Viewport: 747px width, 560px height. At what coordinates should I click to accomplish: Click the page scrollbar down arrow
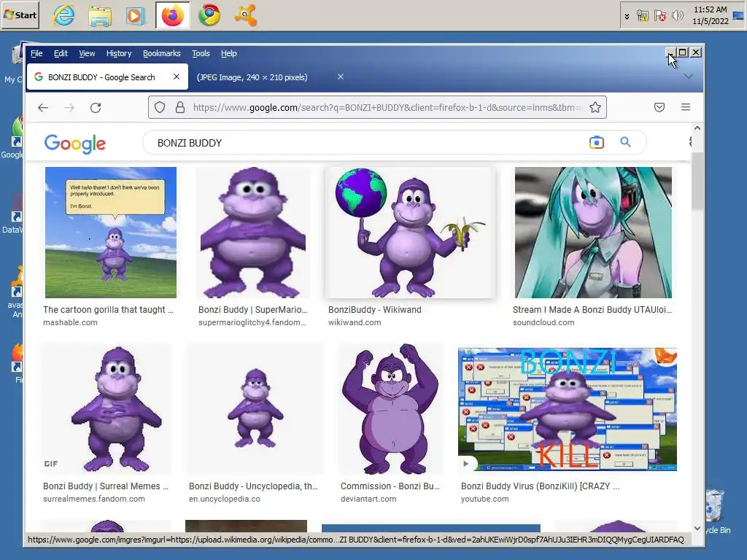697,528
